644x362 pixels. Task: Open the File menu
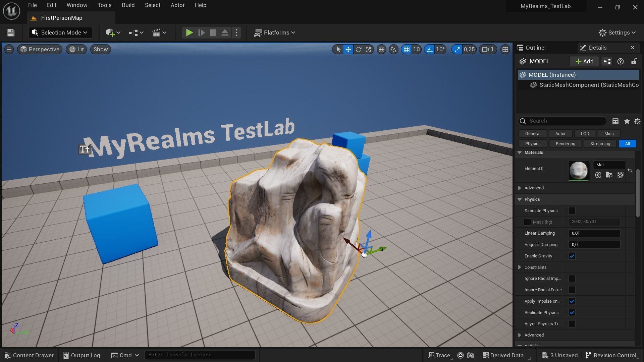(x=33, y=5)
